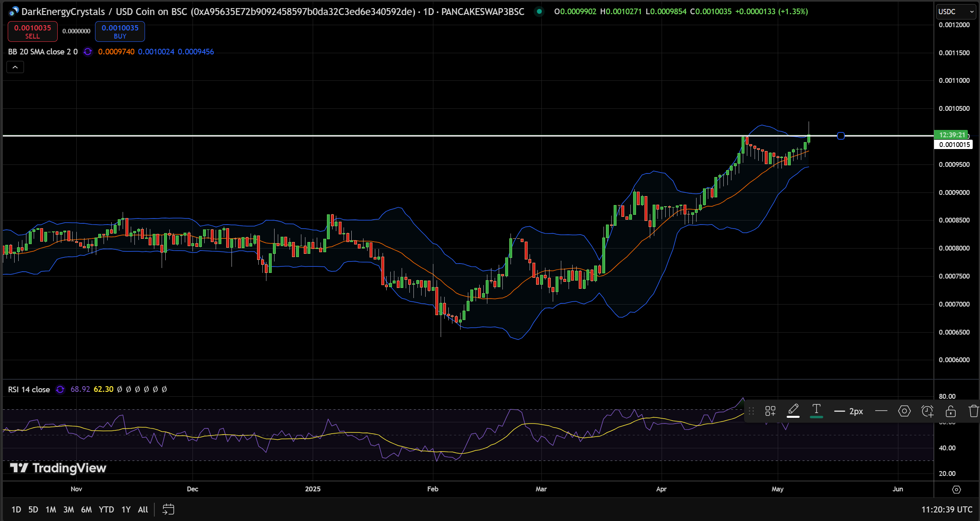Open the drawing settings hexagon icon
The image size is (980, 521).
(904, 411)
